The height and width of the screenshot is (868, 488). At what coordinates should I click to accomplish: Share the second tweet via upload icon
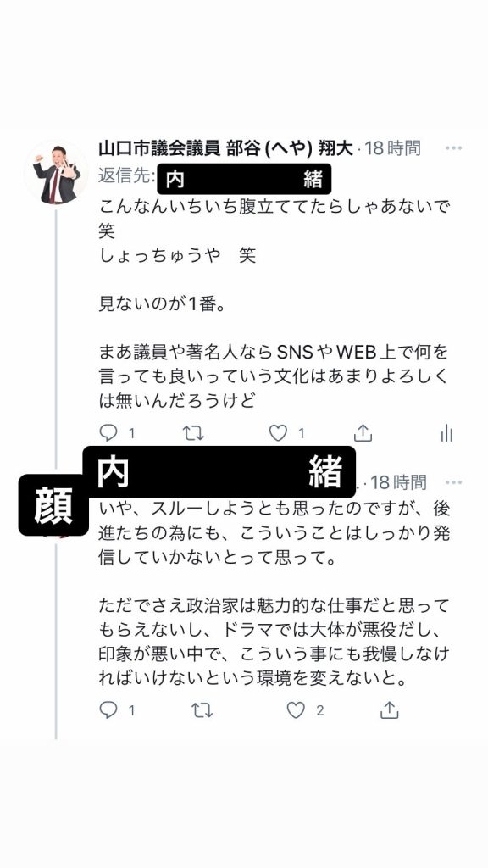390,709
